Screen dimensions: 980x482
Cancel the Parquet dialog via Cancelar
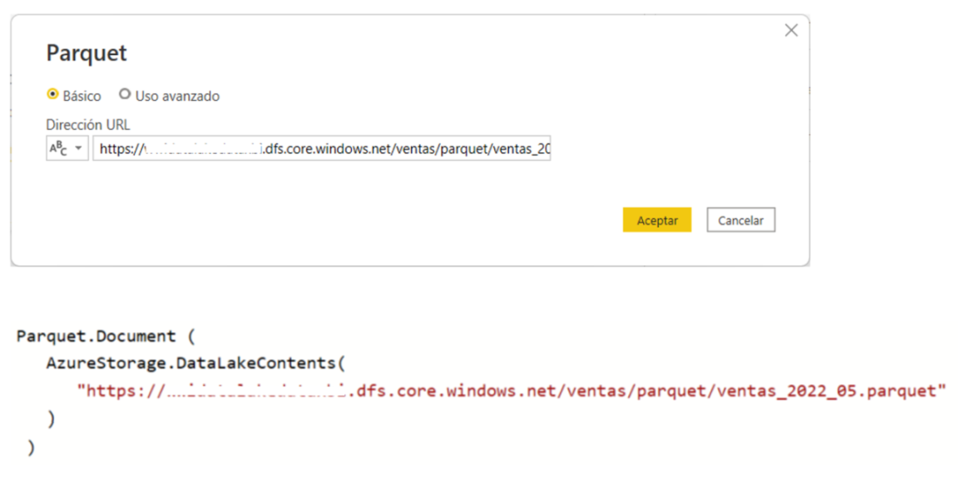point(740,220)
